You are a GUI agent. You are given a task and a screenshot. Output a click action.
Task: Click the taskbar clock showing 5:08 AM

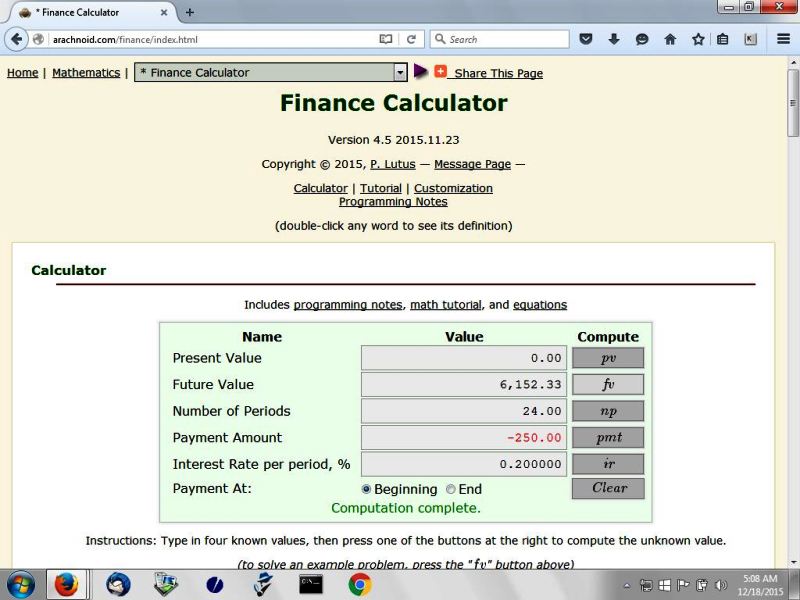point(760,585)
